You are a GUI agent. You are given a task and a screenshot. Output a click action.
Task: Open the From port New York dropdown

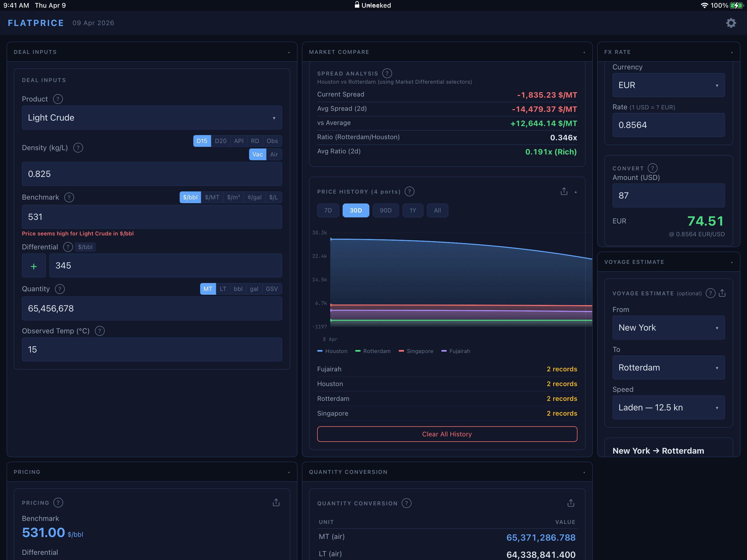click(x=668, y=328)
